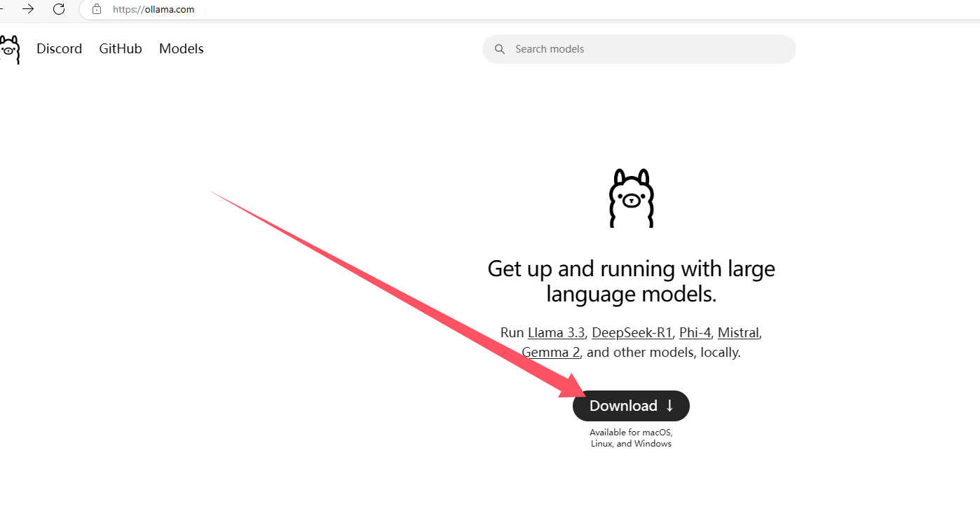Viewport: 980px width, 516px height.
Task: Open the Discord link
Action: point(60,48)
